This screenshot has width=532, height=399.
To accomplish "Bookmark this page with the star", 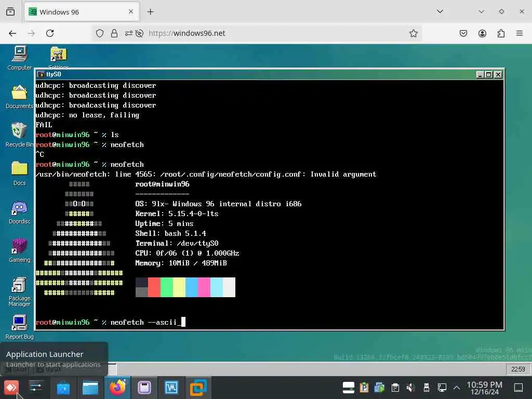I will 413,33.
